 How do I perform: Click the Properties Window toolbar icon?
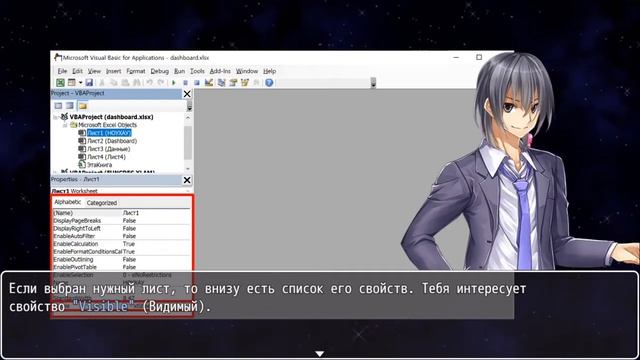(233, 83)
